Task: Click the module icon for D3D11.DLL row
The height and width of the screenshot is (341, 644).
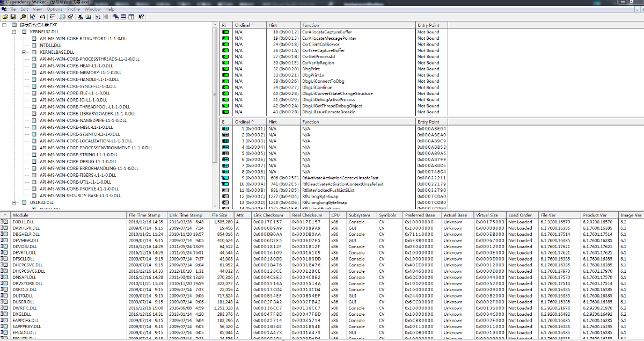Action: (4, 222)
